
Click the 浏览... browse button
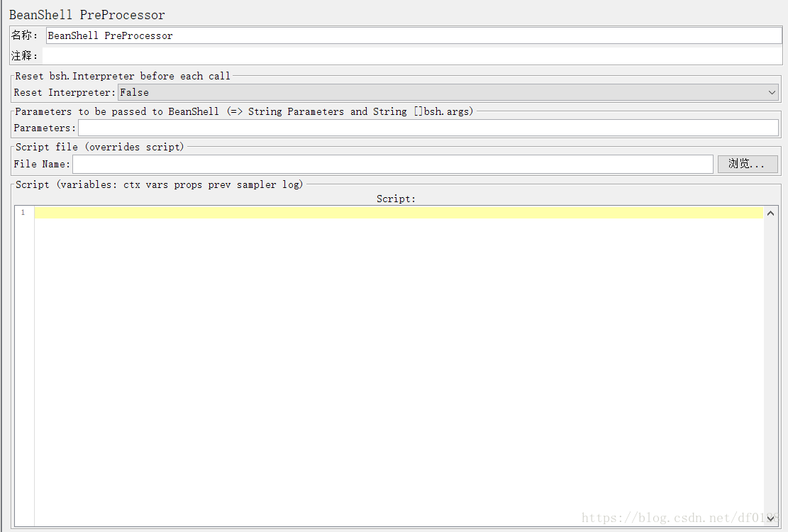tap(748, 165)
